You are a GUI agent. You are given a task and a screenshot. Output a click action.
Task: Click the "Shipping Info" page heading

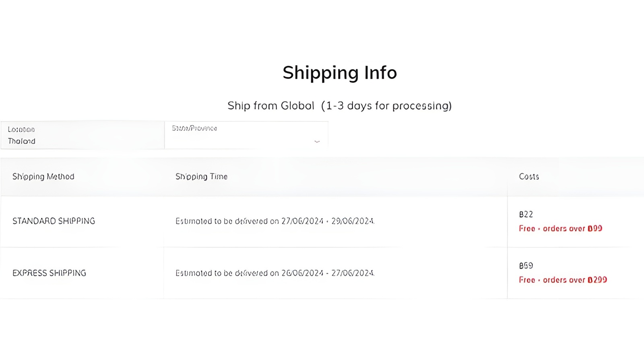[340, 73]
